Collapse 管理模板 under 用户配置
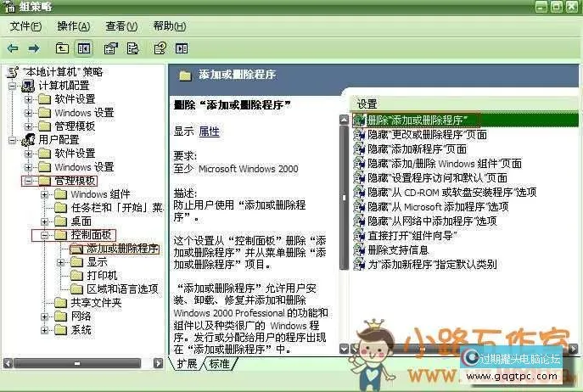The image size is (583, 392). tap(28, 181)
